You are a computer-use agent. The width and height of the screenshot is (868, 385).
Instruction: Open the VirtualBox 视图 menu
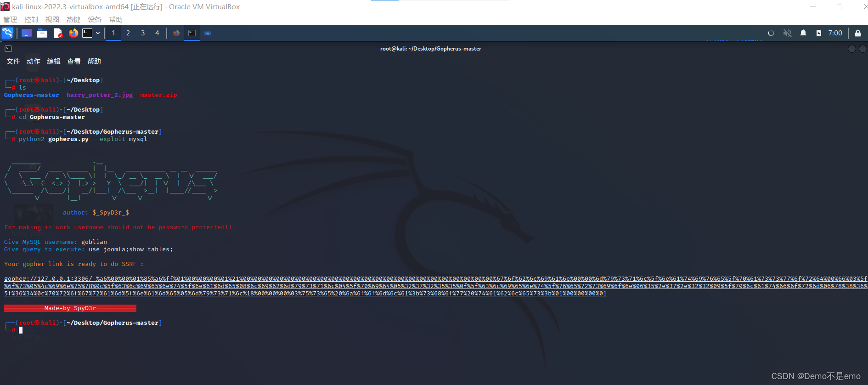pyautogui.click(x=52, y=20)
